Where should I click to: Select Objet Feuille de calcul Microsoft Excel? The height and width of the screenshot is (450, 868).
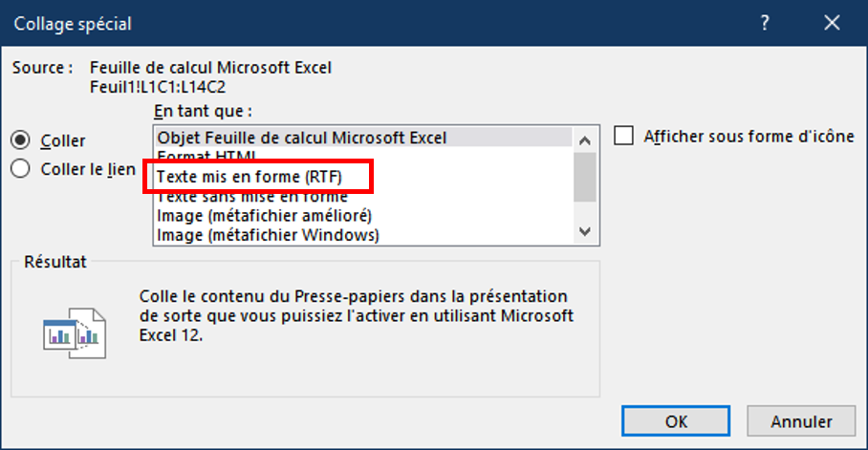click(x=302, y=138)
